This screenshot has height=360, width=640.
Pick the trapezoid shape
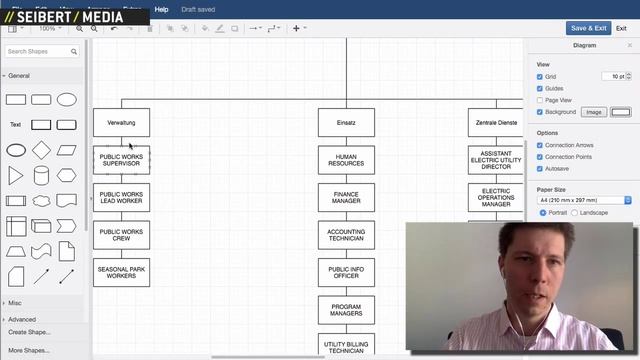coord(16,251)
